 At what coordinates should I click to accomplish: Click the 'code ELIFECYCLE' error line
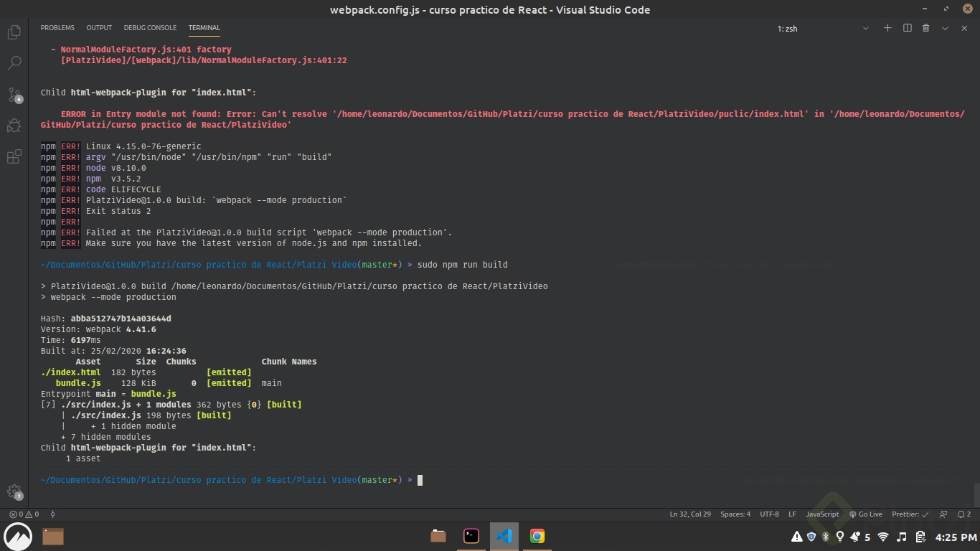coord(100,189)
